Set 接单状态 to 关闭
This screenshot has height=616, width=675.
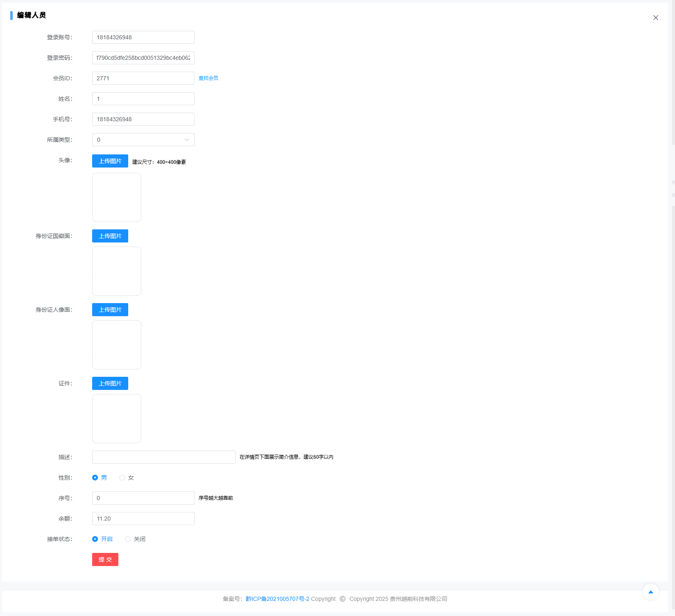(x=128, y=539)
